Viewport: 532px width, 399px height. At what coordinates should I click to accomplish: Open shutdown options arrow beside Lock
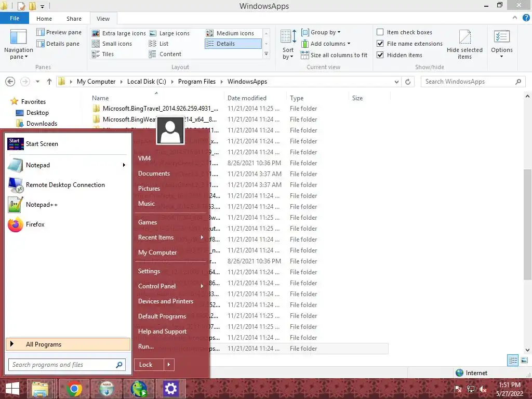[169, 365]
